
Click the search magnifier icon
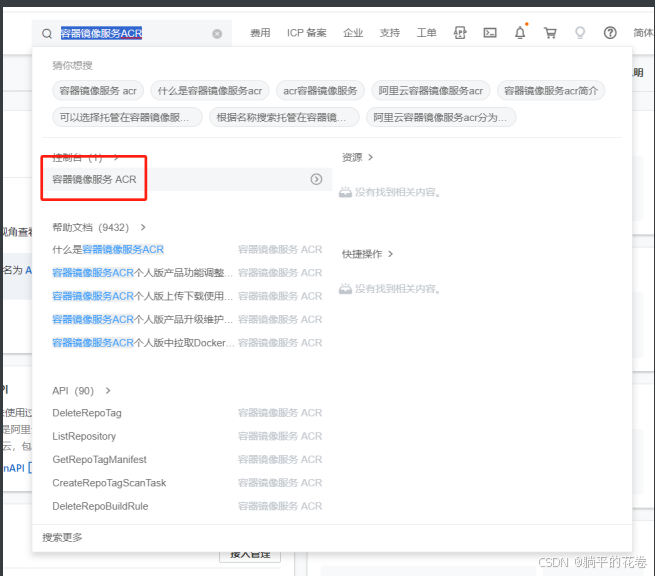[47, 33]
